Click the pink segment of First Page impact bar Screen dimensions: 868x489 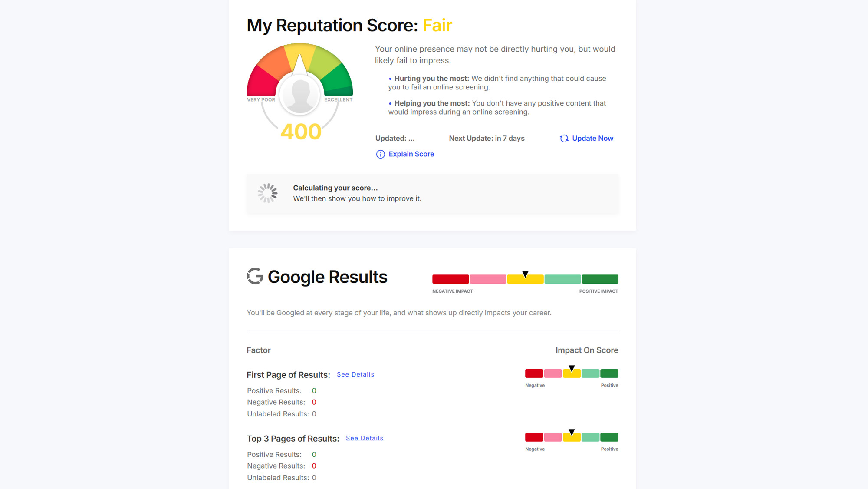click(553, 373)
